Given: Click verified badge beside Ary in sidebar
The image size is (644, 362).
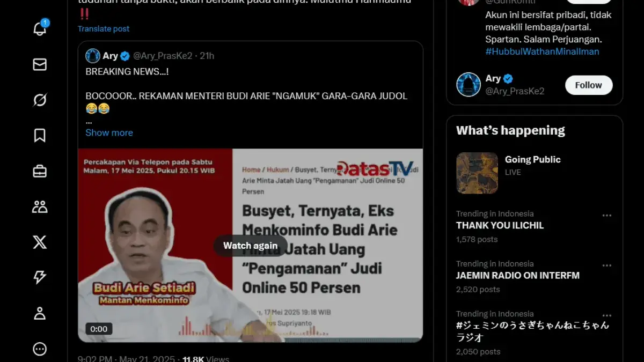Looking at the screenshot, I should point(508,78).
